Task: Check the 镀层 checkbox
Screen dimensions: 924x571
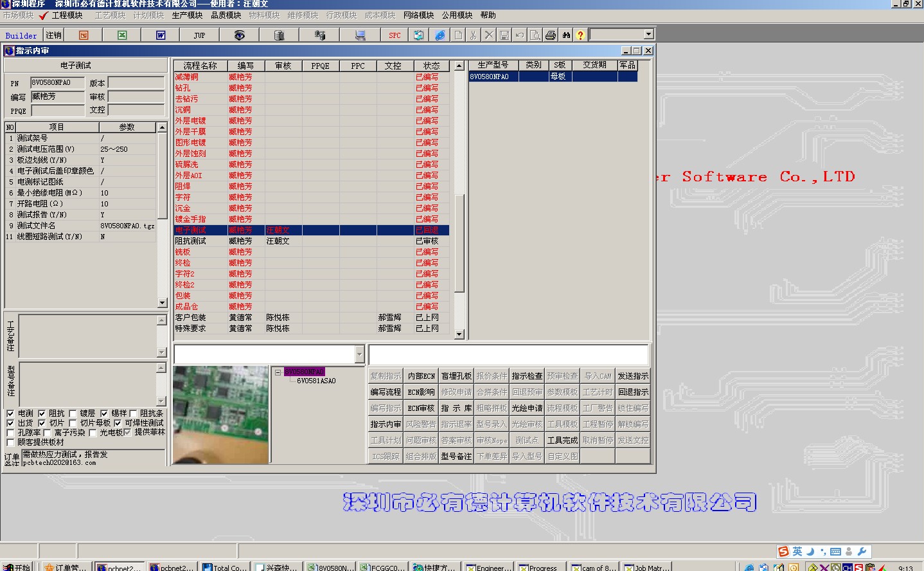Action: pos(73,413)
